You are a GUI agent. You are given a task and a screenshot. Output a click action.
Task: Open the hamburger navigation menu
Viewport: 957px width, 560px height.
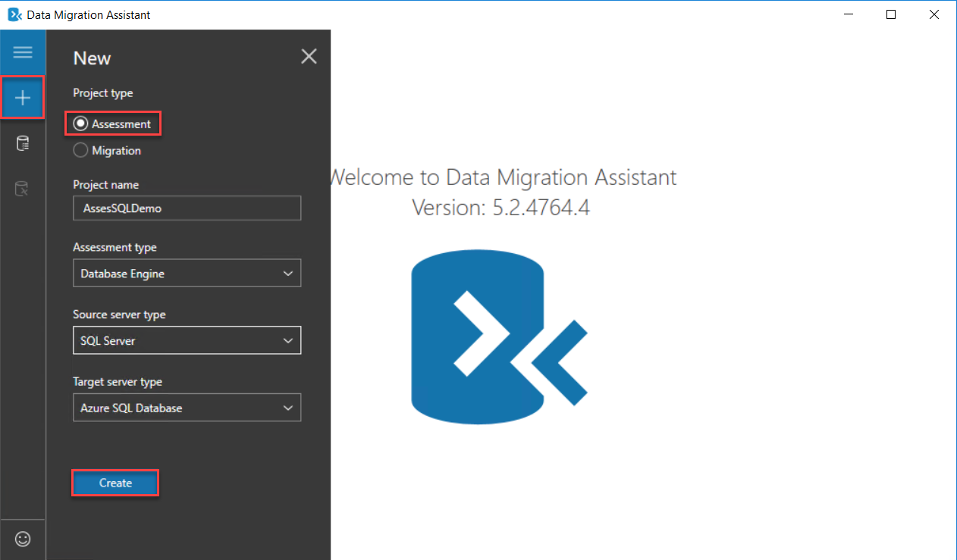point(23,52)
